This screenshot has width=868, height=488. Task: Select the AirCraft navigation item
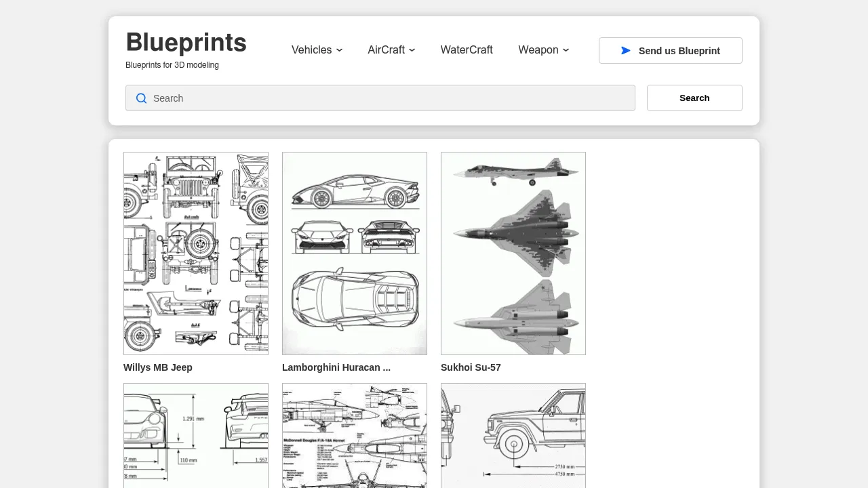point(386,50)
